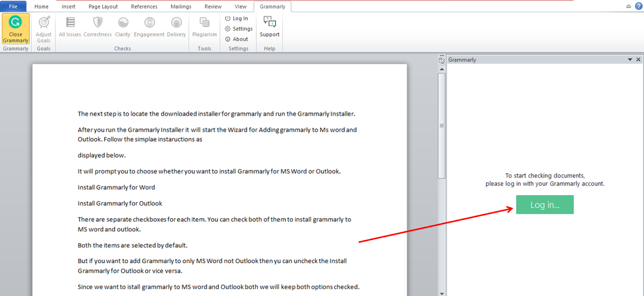
Task: Open About Grammarly
Action: pos(237,39)
